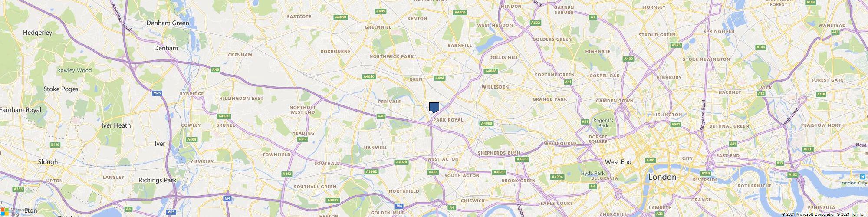
Task: Click the A4088 road shield
Action: coord(491,71)
